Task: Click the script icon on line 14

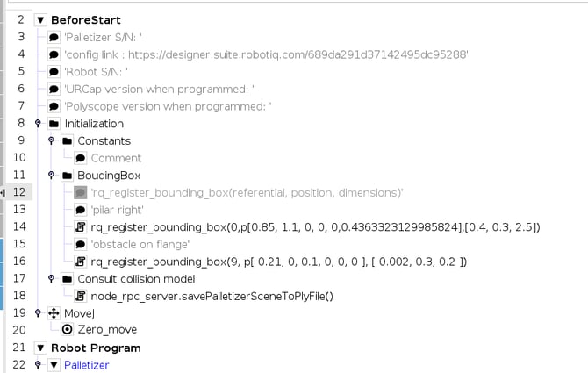Action: pos(81,227)
